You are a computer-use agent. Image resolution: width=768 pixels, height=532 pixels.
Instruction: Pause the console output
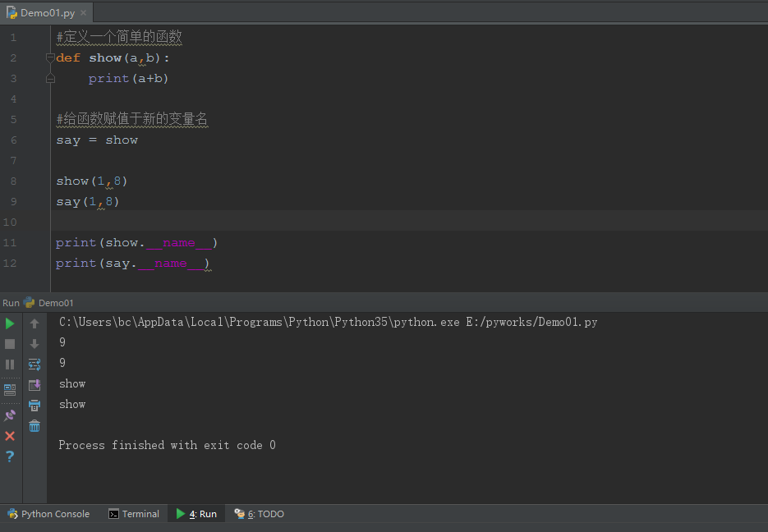pos(10,365)
